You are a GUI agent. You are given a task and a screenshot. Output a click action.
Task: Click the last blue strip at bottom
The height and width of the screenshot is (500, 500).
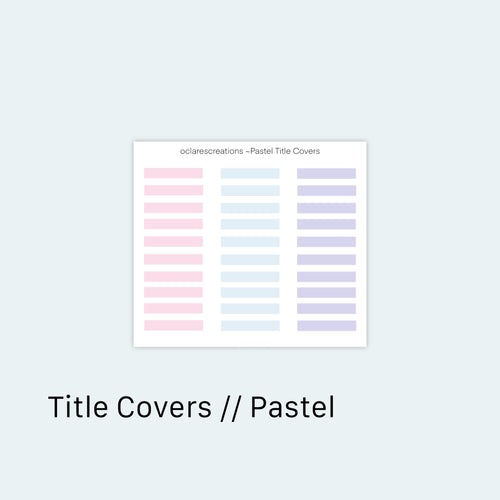(x=250, y=325)
